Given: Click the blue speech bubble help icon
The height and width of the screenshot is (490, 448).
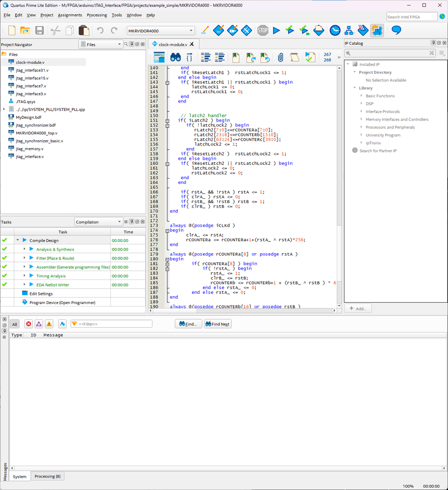Looking at the screenshot, I should point(396,30).
